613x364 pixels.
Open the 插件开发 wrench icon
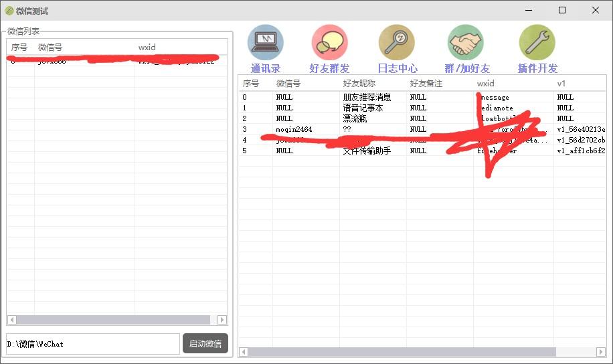tap(537, 42)
